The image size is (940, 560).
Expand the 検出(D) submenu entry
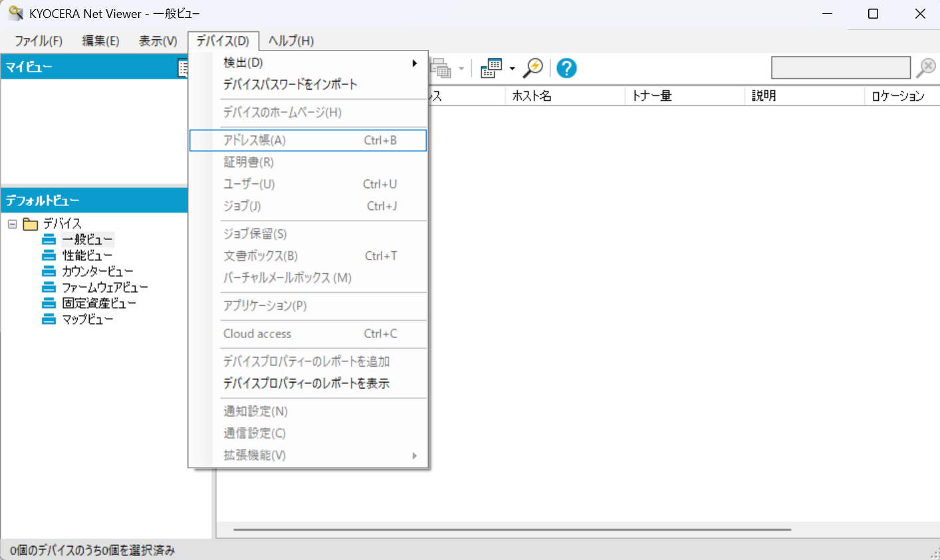[x=308, y=62]
